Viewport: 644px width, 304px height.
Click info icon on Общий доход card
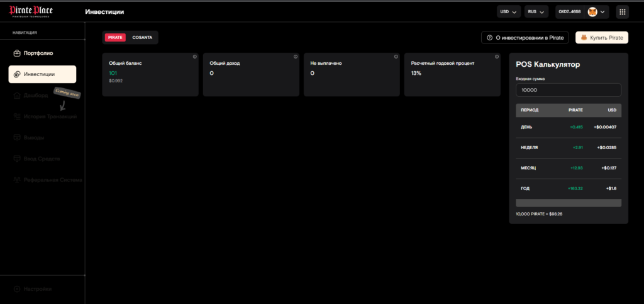pyautogui.click(x=296, y=57)
